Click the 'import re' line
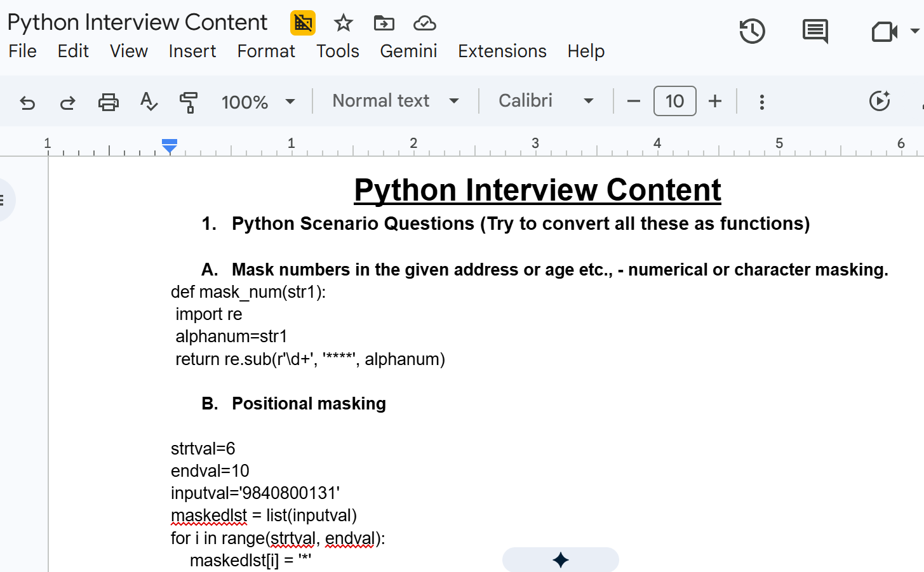 [209, 314]
